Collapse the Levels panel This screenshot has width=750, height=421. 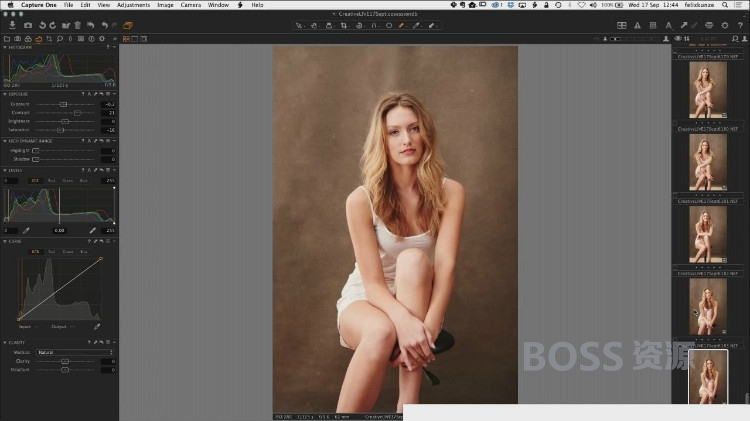coord(5,170)
